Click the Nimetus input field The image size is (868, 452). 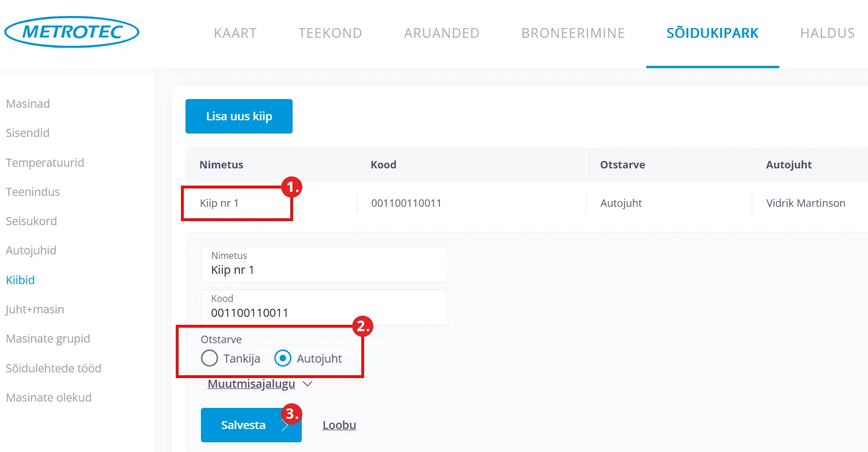pyautogui.click(x=324, y=270)
